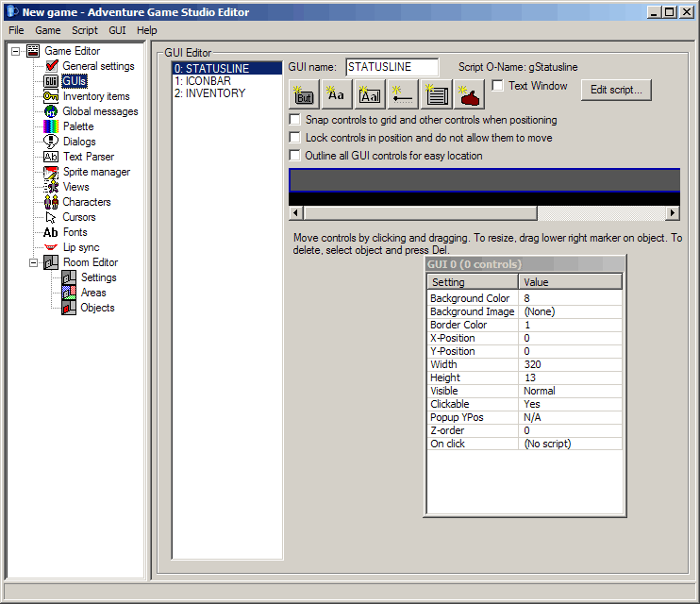
Task: Click the On click value (No script)
Action: pyautogui.click(x=571, y=444)
